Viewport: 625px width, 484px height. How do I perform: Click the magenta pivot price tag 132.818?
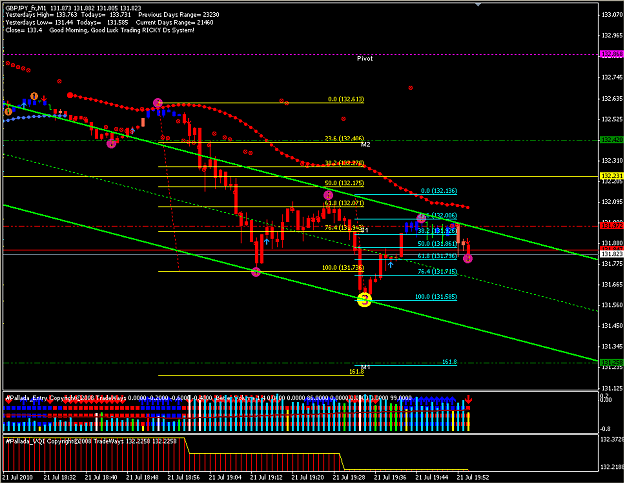point(612,54)
